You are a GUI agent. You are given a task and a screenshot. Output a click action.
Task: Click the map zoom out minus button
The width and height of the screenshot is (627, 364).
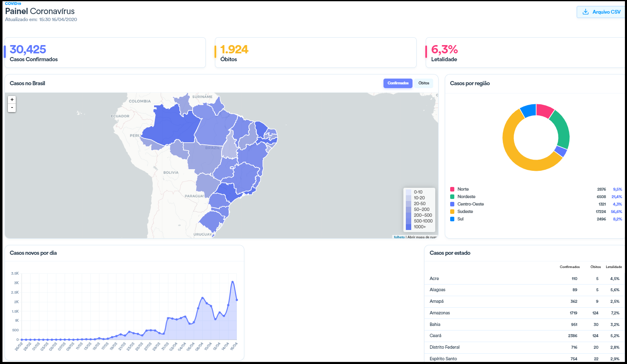point(12,108)
